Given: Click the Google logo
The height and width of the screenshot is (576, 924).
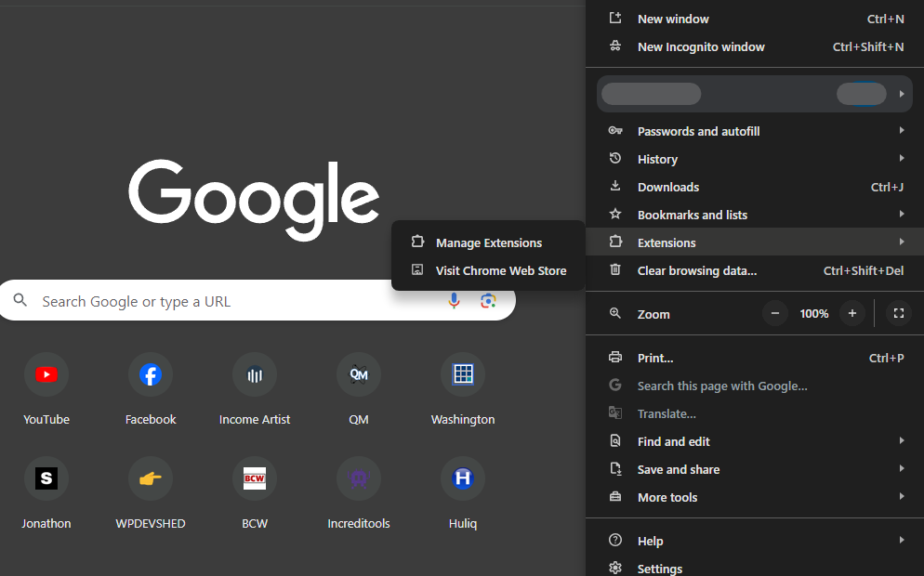Looking at the screenshot, I should point(254,200).
